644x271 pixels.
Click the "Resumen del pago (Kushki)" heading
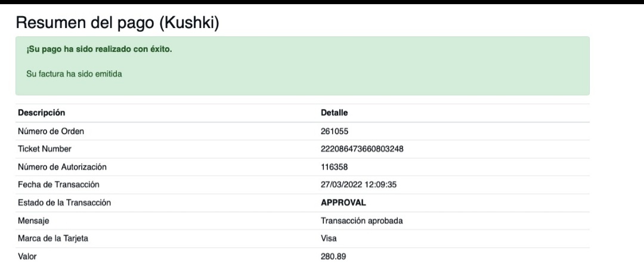(x=117, y=23)
